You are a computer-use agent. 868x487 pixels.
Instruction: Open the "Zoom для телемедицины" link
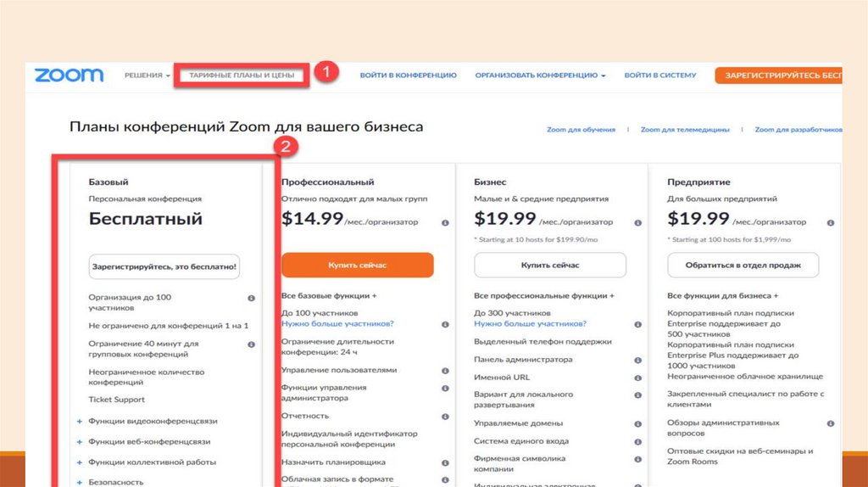685,130
